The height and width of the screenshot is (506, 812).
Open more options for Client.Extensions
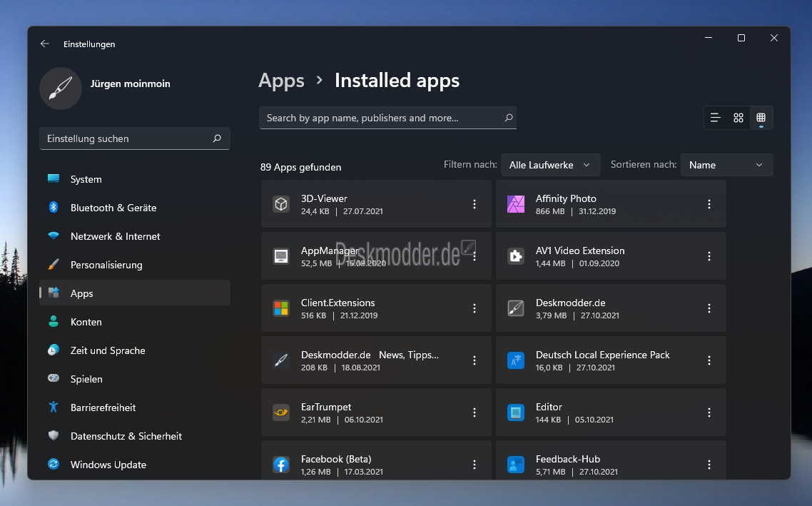click(474, 308)
